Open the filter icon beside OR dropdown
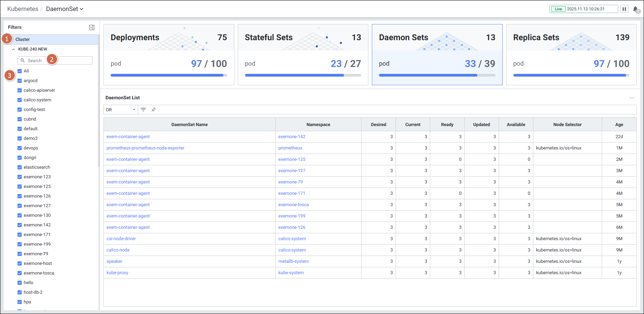 click(143, 110)
